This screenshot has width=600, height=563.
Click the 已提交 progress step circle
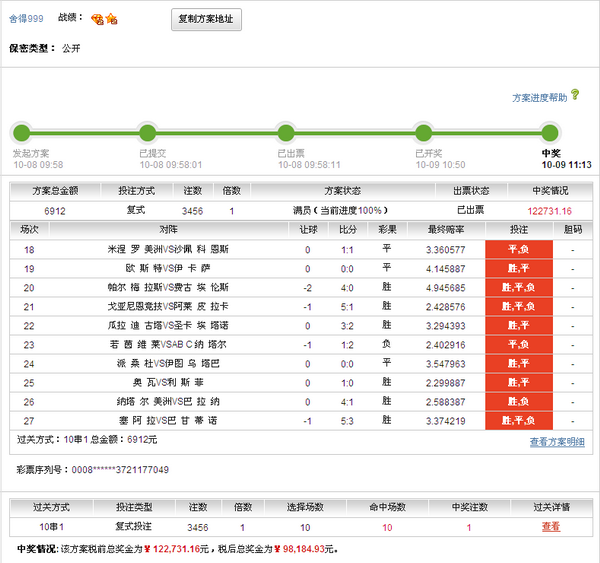coord(148,132)
